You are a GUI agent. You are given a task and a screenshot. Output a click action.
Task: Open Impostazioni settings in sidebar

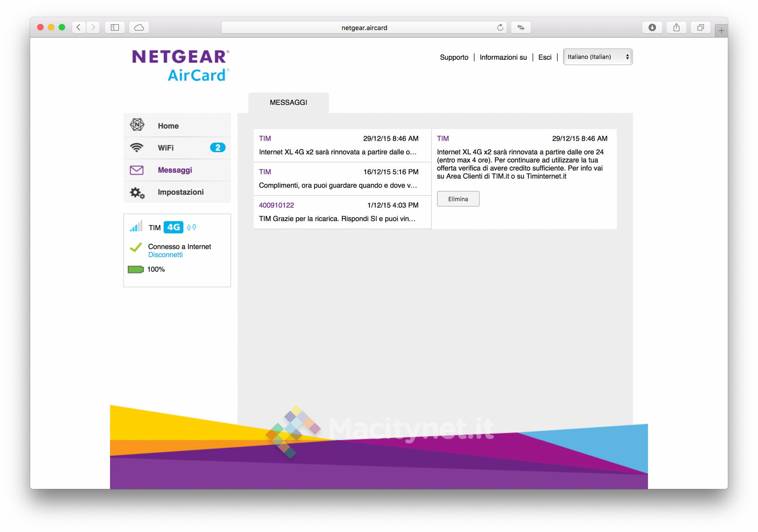point(177,192)
